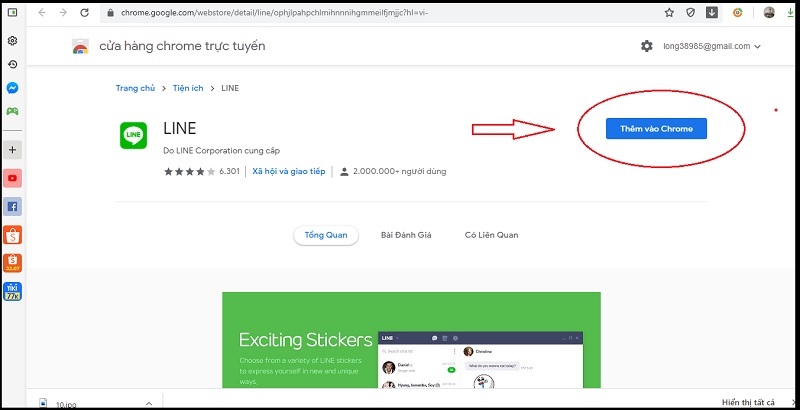Click the LINE extension title
Screen dimensions: 800x410
click(x=180, y=129)
